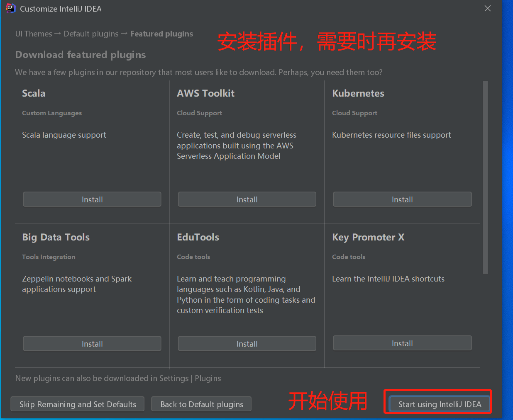Screen dimensions: 513x420
Task: Click EduTools 'Learn and teach programming' description
Action: [x=246, y=295]
